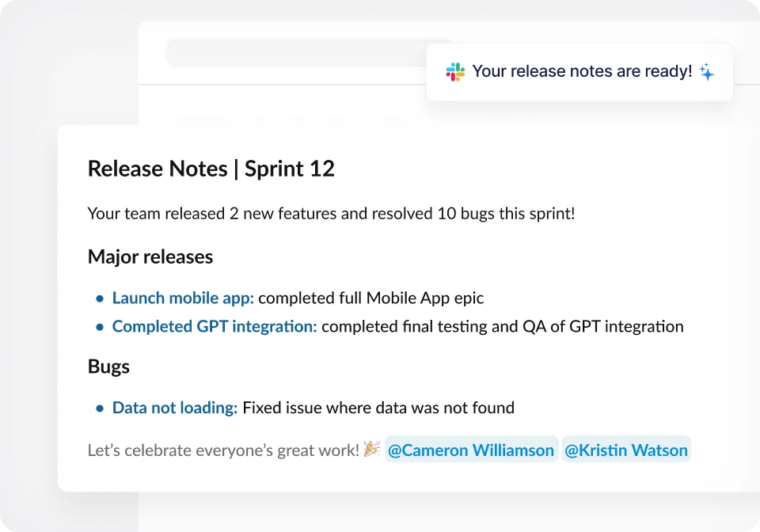Open the Launch mobile app link
Image resolution: width=760 pixels, height=532 pixels.
tap(183, 298)
